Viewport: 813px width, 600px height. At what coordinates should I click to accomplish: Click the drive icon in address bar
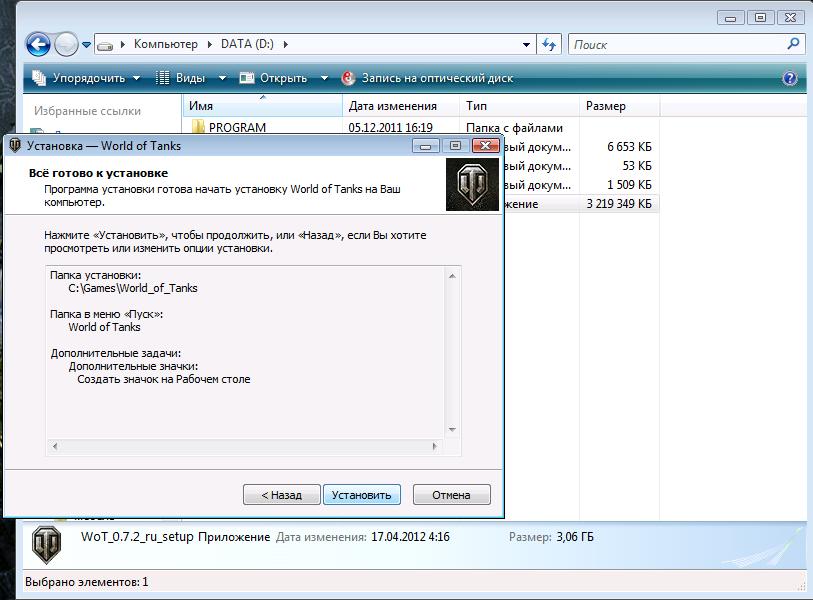[x=105, y=45]
